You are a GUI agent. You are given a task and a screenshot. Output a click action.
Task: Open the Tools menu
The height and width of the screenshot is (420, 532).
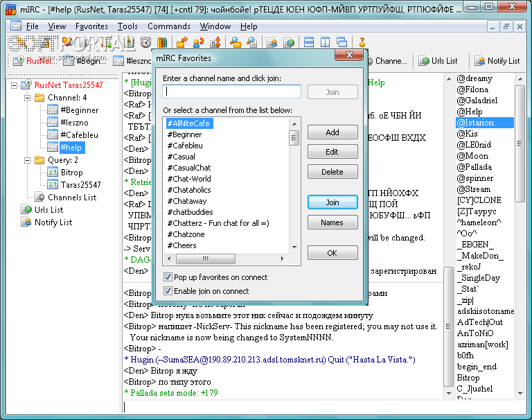point(127,26)
